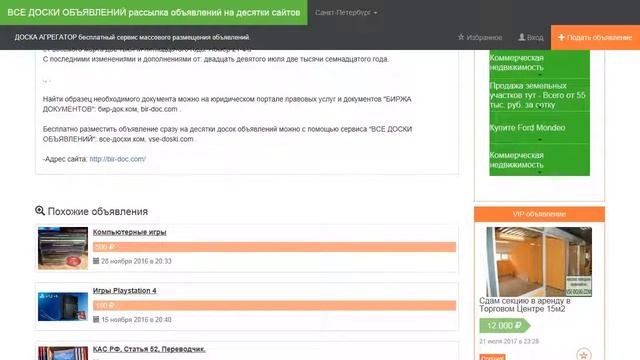Open the КАС РФ, Статья 52 listing
The image size is (640, 360).
pyautogui.click(x=149, y=349)
